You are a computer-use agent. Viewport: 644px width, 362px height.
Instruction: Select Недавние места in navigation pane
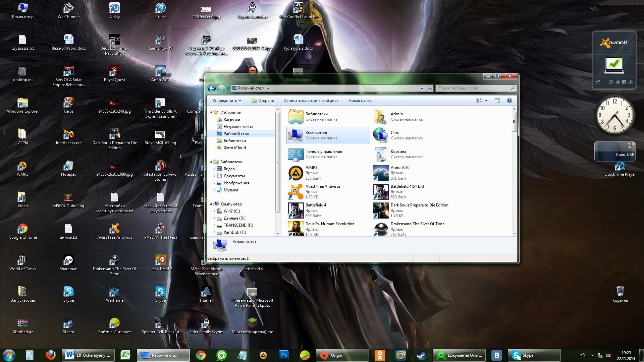pyautogui.click(x=238, y=127)
